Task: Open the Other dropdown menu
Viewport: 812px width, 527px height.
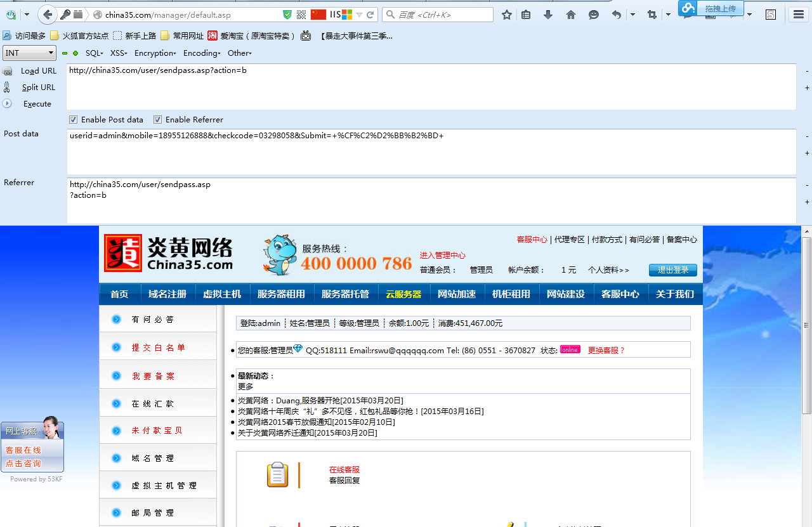Action: click(240, 53)
